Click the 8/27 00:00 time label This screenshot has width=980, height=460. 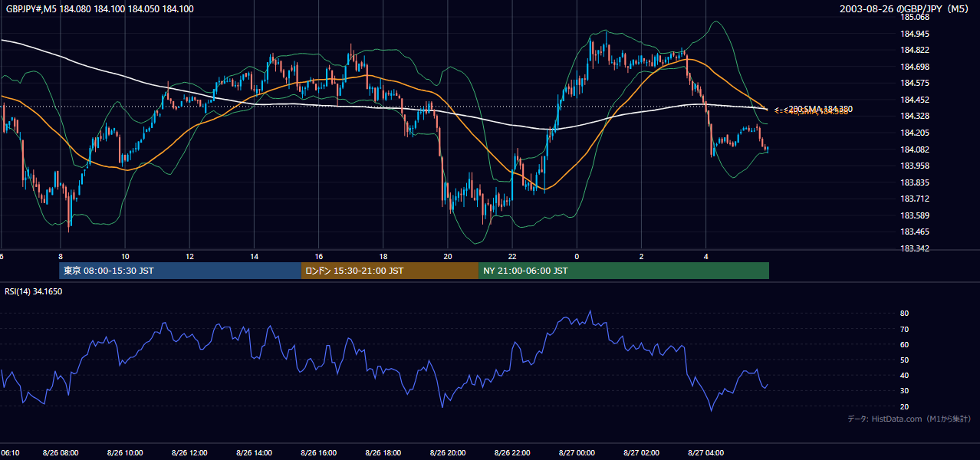point(577,453)
